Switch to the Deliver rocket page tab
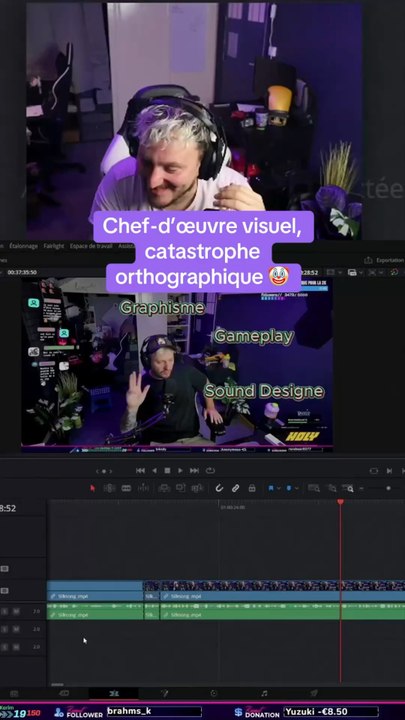The width and height of the screenshot is (405, 720). click(x=314, y=693)
